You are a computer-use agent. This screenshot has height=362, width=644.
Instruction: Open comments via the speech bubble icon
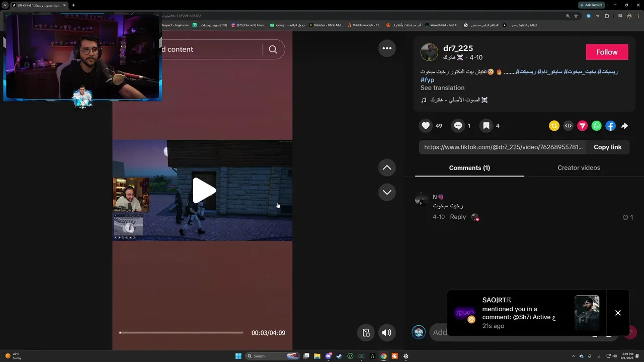[x=458, y=126]
